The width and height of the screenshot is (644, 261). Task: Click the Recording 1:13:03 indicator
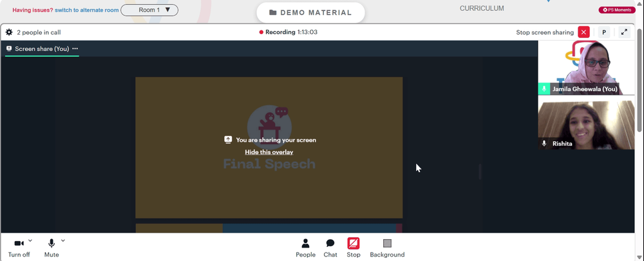click(289, 32)
